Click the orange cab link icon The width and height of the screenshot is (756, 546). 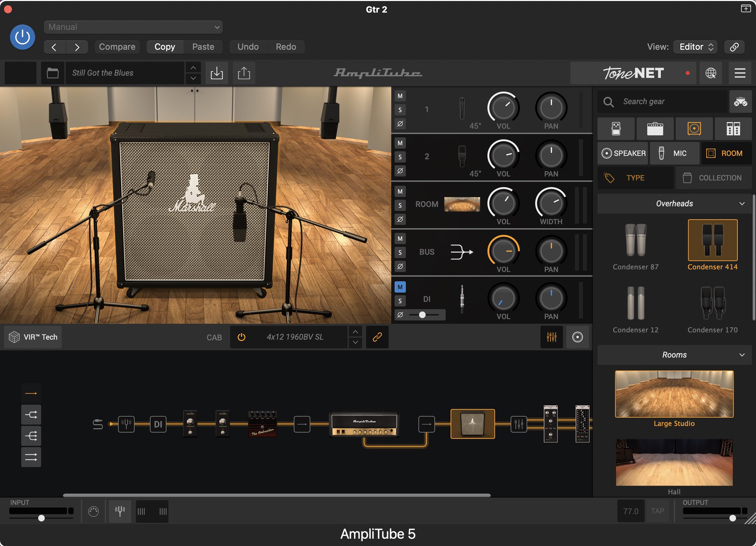377,337
